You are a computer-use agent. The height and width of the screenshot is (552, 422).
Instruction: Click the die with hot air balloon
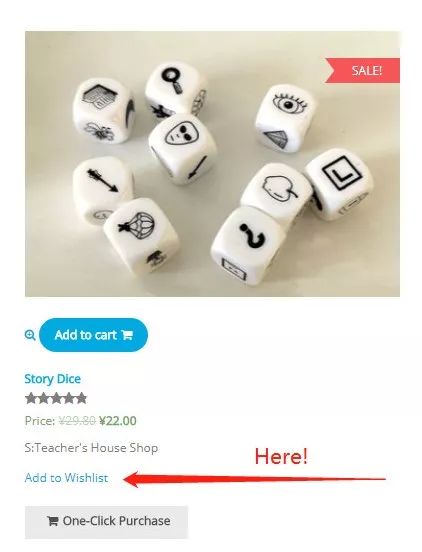click(x=141, y=236)
